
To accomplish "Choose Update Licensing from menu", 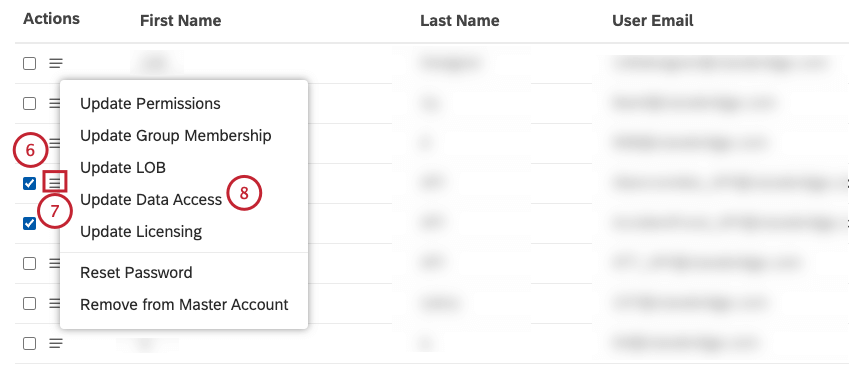I will 141,232.
